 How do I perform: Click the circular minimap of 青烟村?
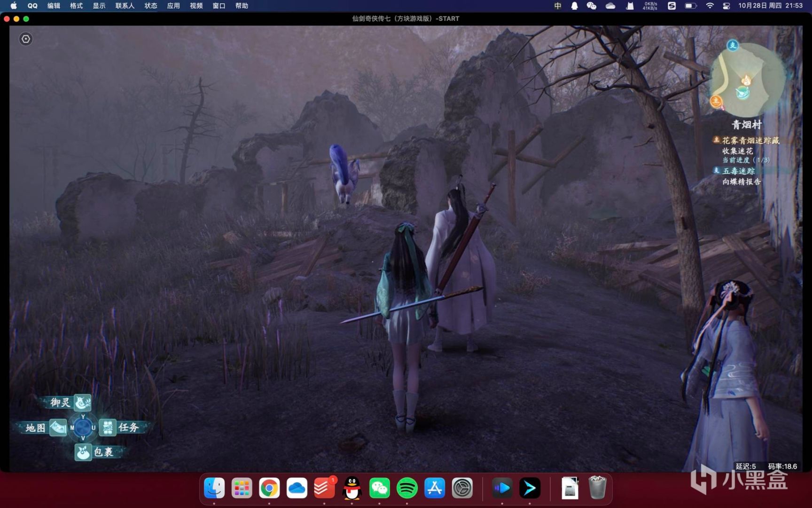[x=747, y=80]
